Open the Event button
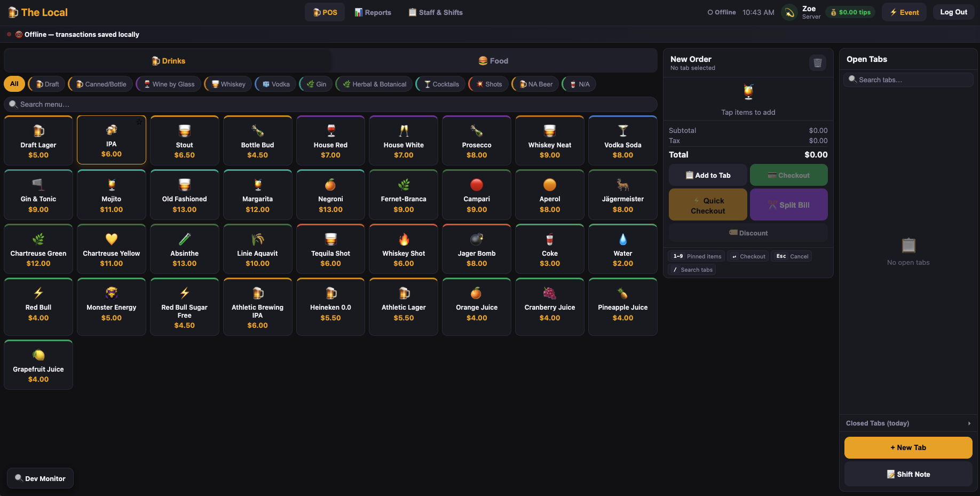Image resolution: width=980 pixels, height=496 pixels. tap(904, 12)
